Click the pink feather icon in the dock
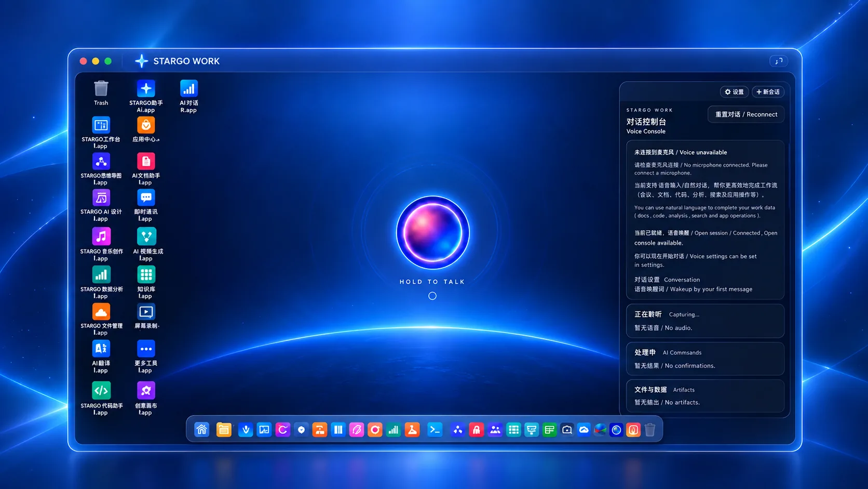The image size is (868, 489). click(357, 430)
